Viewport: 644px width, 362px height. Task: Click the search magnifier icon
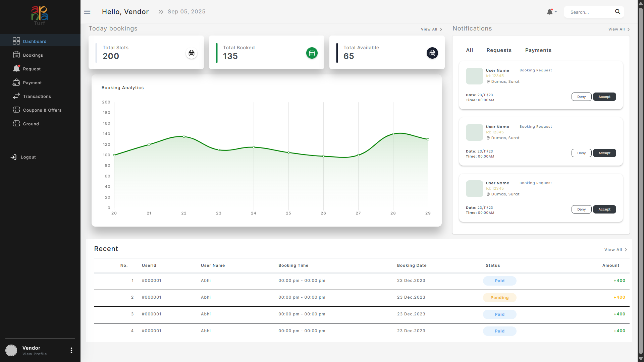[x=618, y=12]
